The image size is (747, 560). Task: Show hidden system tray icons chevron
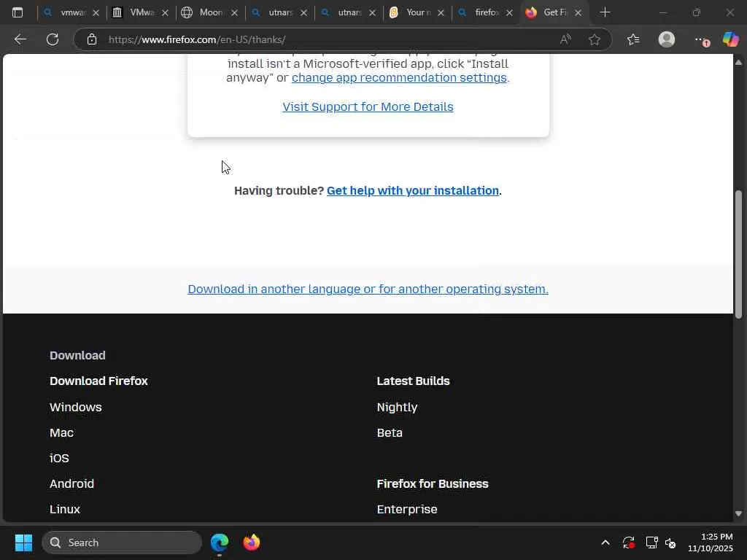point(605,542)
